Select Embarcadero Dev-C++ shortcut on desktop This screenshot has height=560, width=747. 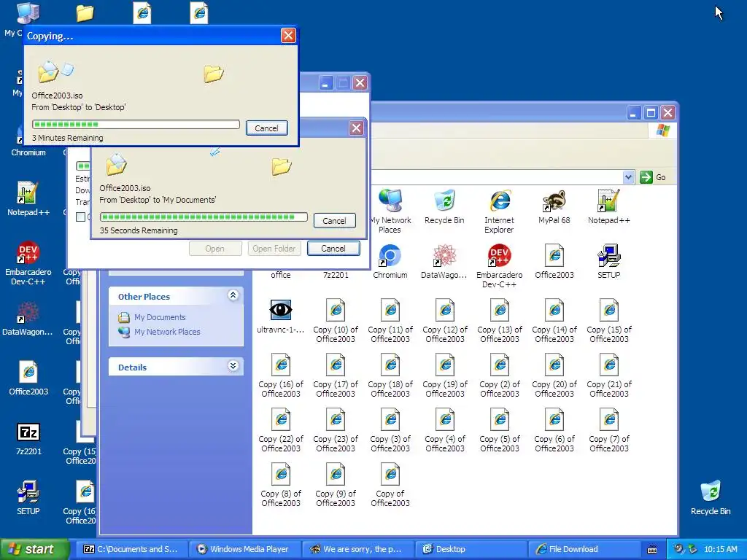(28, 262)
